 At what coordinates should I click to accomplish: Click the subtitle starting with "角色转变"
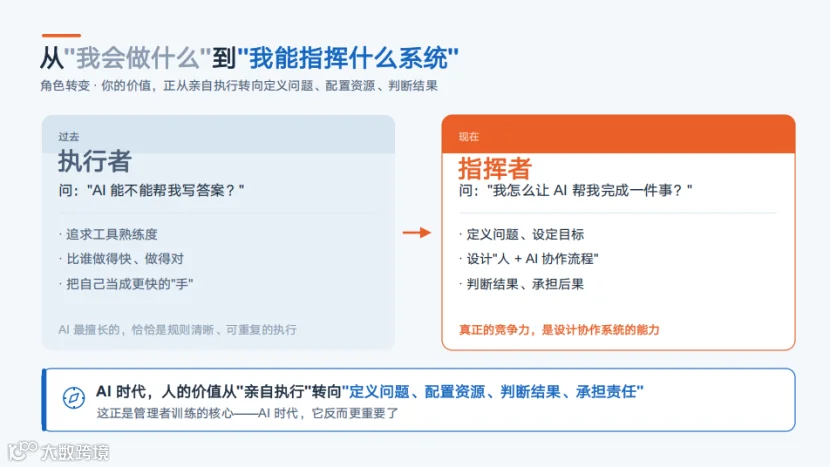coord(239,86)
